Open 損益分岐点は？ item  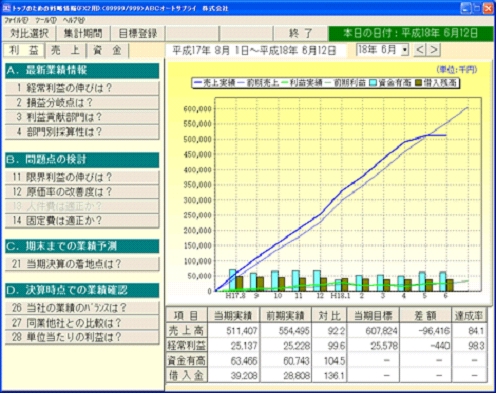[82, 103]
